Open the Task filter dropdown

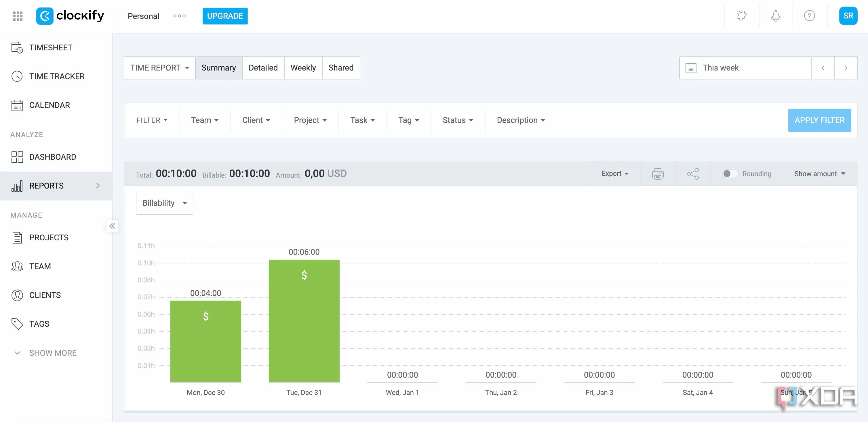tap(363, 120)
